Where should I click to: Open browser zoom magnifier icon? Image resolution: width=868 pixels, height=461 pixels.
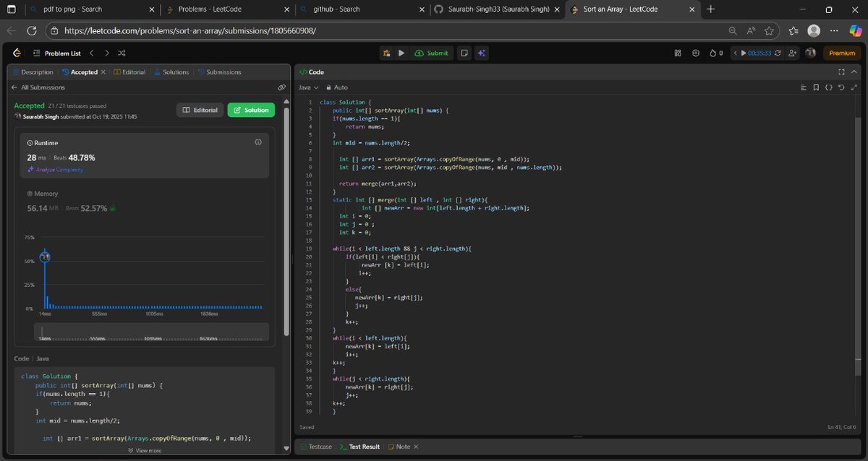click(733, 31)
